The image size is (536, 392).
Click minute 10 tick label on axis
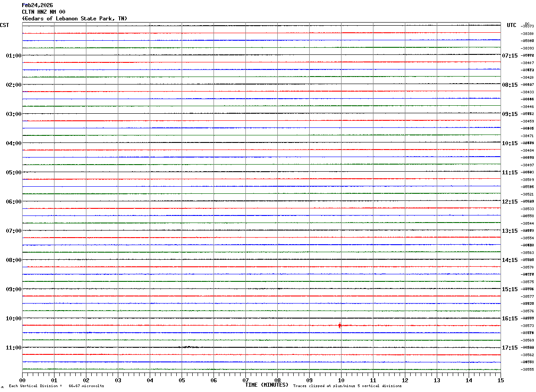(341, 380)
